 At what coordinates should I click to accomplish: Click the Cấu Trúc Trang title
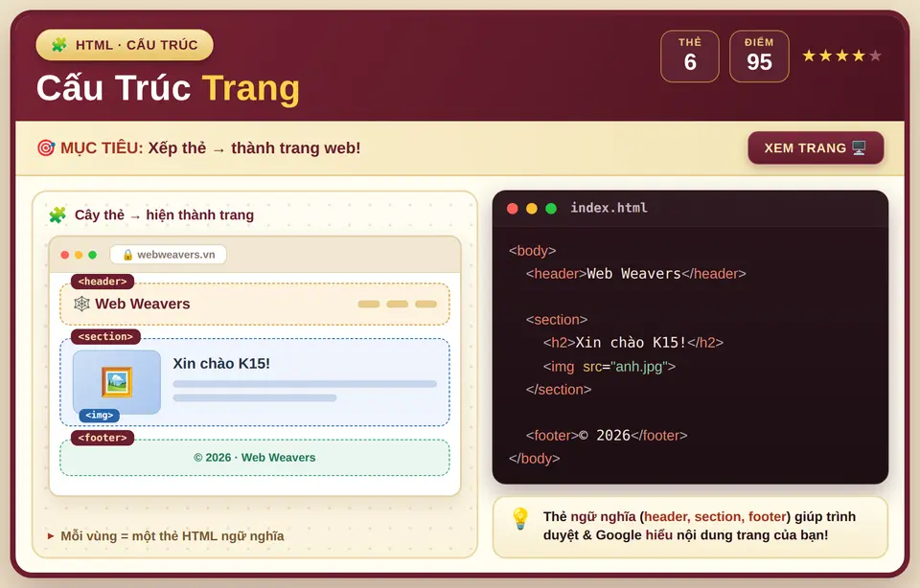pos(168,88)
